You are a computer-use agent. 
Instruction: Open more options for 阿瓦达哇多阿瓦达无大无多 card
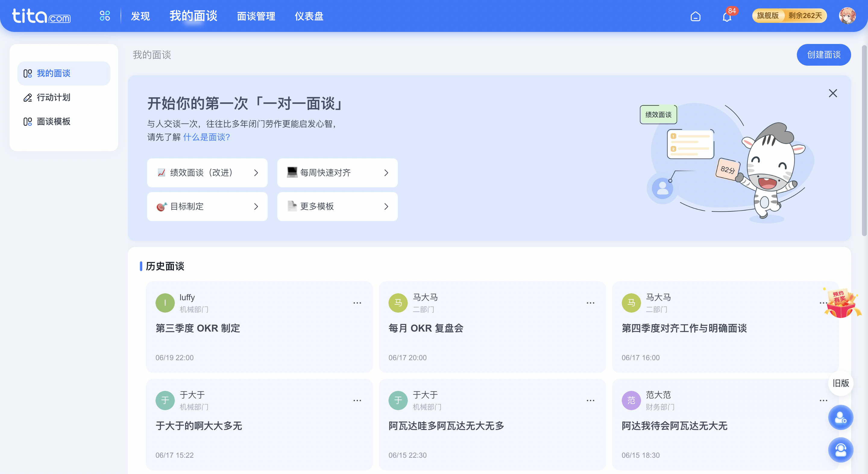[x=590, y=401]
